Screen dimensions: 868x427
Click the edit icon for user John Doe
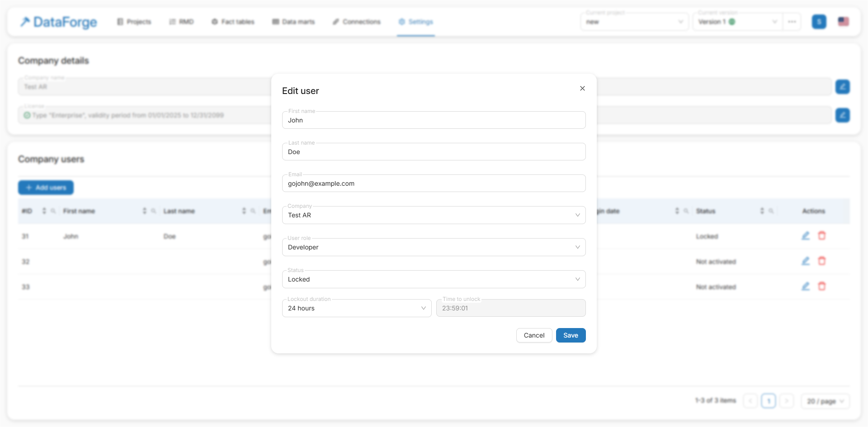coord(806,236)
